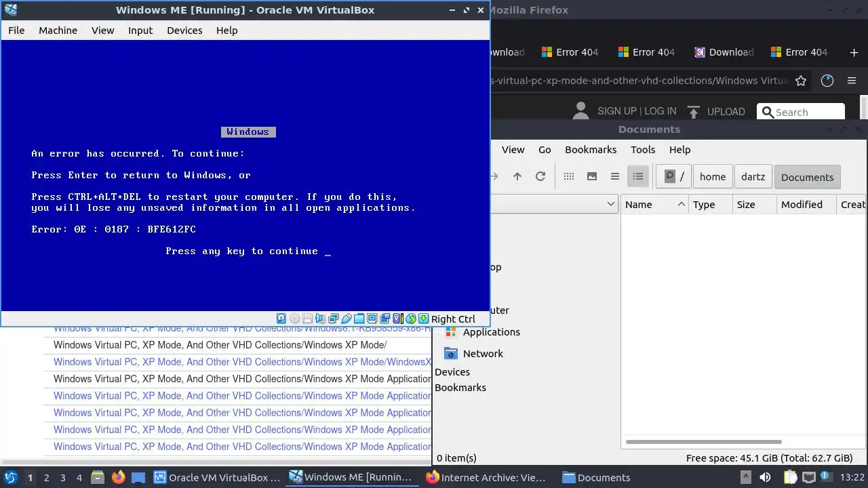The width and height of the screenshot is (868, 488).
Task: Switch to workspace 3 in the taskbar pager
Action: click(x=62, y=478)
